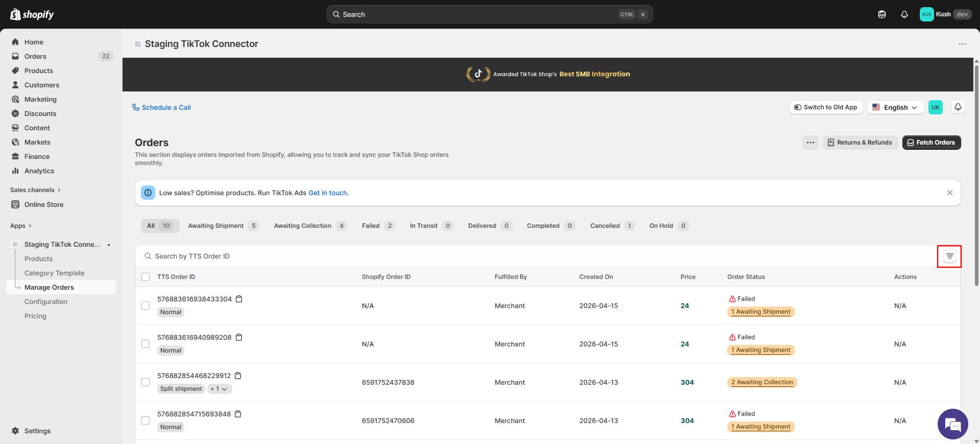Open the Shopify Sidekick icon in top bar
The width and height of the screenshot is (980, 444).
882,14
